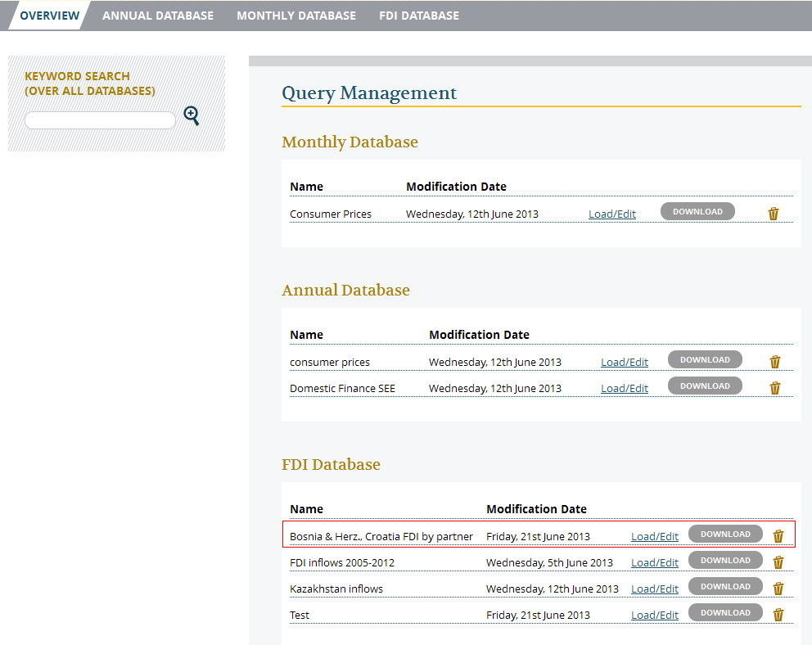Download the Domestic Finance SEE query
Viewport: 812px width, 645px height.
click(705, 386)
